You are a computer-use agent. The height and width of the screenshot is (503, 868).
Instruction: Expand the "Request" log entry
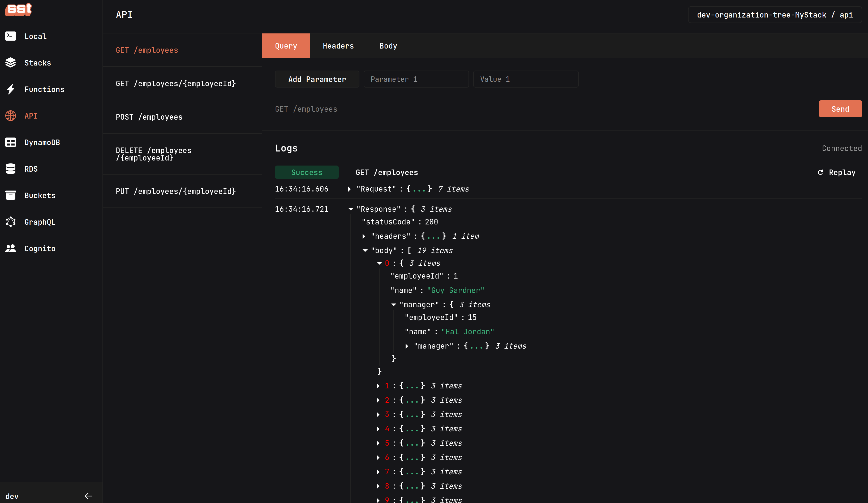click(x=349, y=189)
